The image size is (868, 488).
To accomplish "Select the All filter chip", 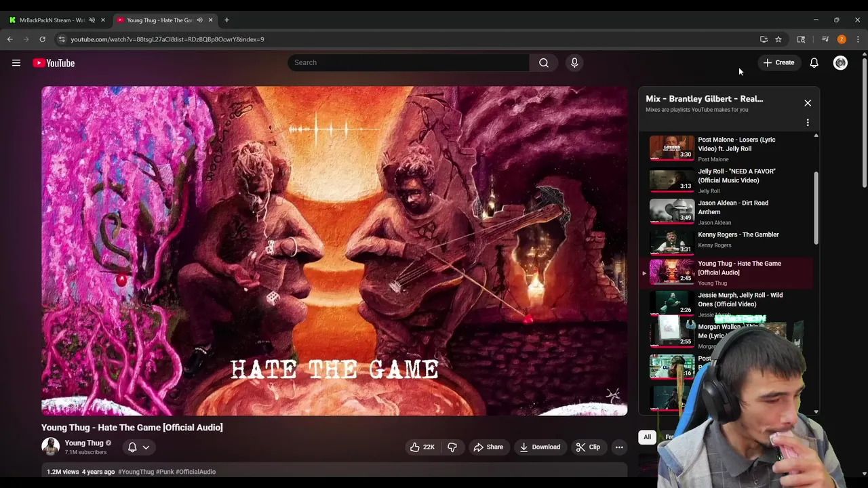I will tap(647, 437).
